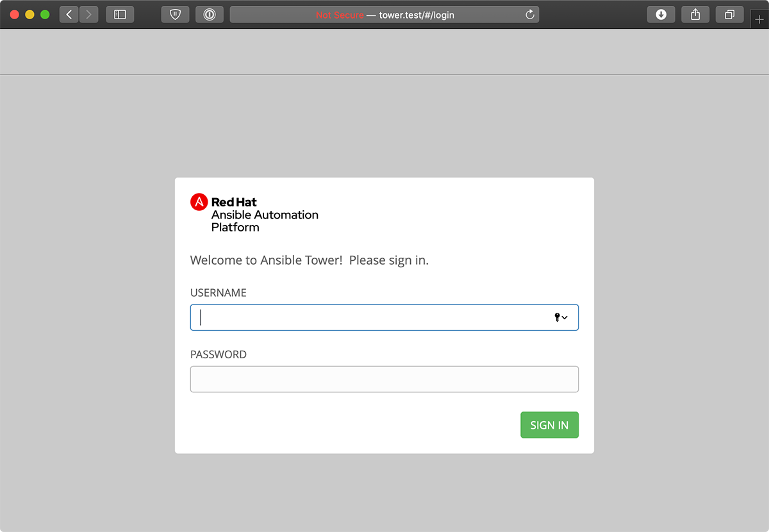Select the tower.test address bar

[384, 15]
